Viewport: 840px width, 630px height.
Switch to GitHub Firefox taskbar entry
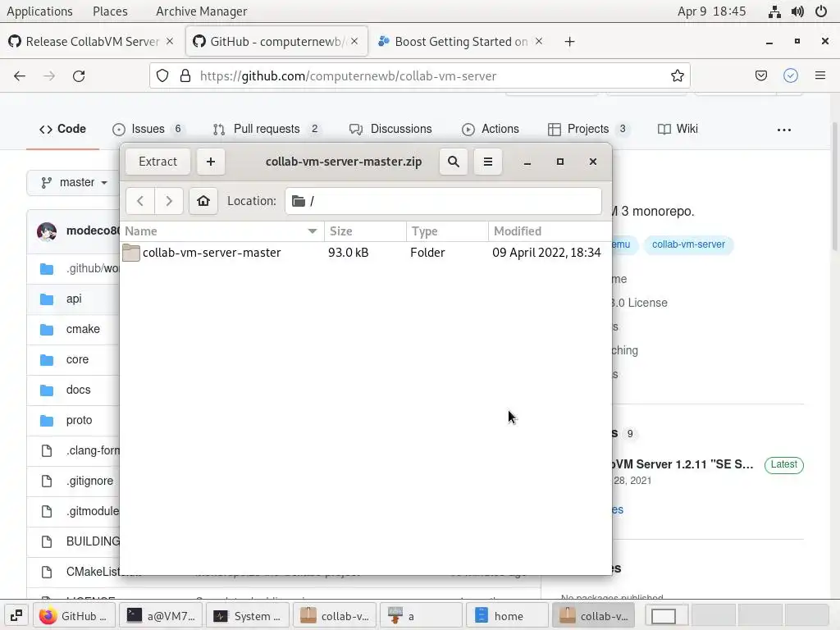pos(74,616)
